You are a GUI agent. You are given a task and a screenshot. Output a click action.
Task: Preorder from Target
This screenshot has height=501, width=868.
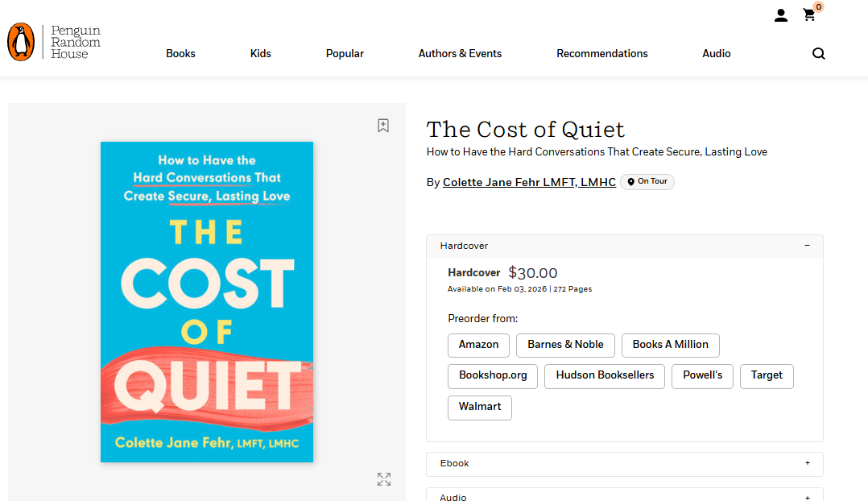coord(767,376)
